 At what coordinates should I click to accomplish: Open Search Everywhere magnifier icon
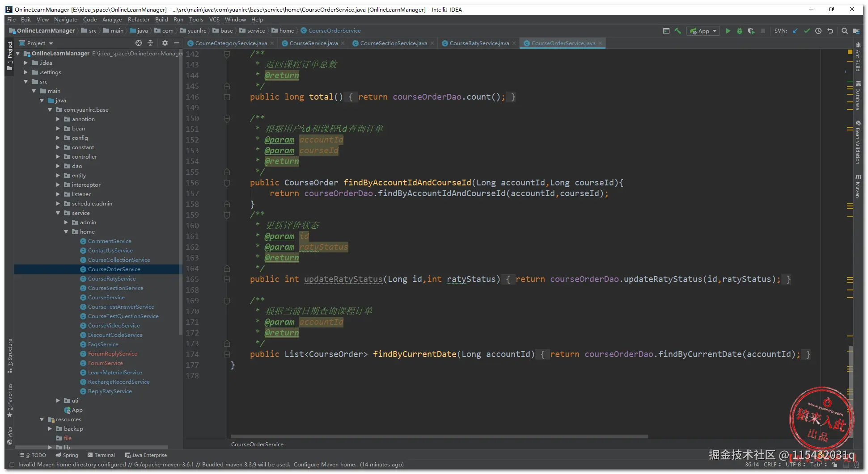click(x=844, y=31)
